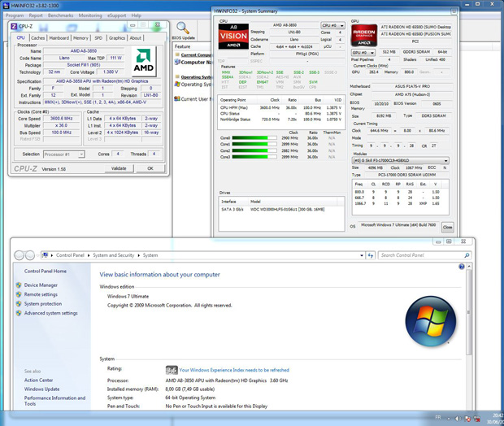Click the Control Panel forward arrow
This screenshot has width=504, height=426.
[30, 255]
